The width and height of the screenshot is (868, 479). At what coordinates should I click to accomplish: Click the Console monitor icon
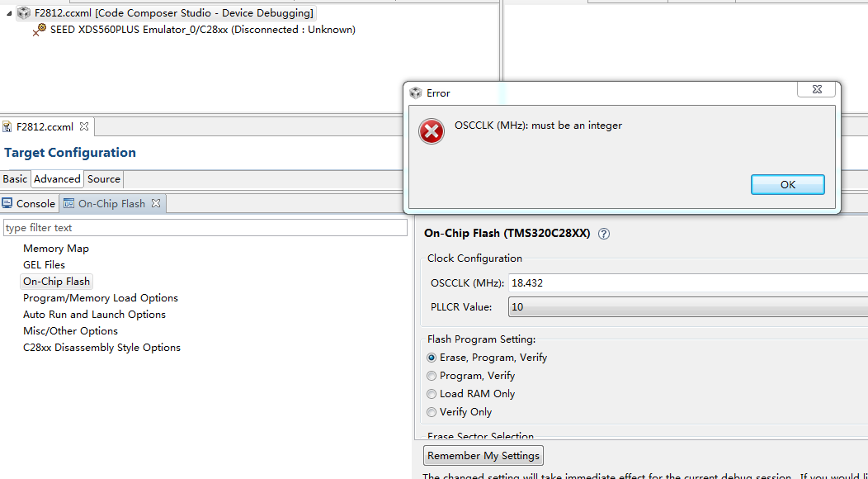pos(7,203)
